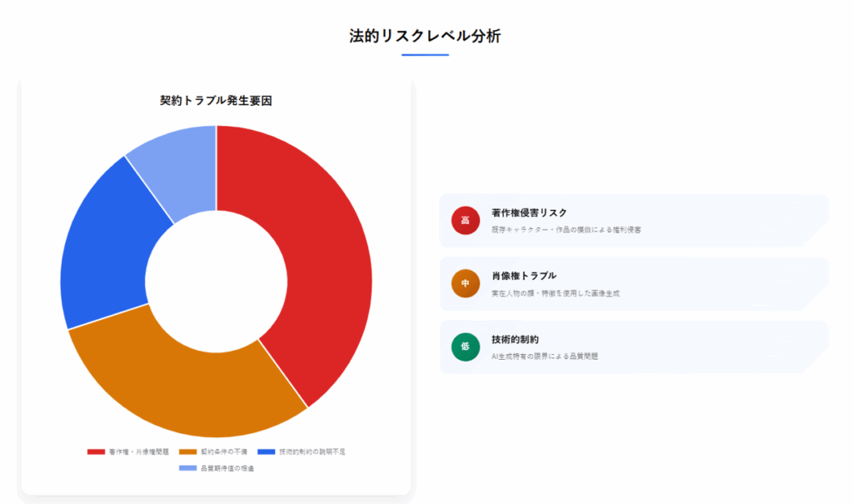Click the green 低 risk level icon
The image size is (853, 504).
[465, 347]
